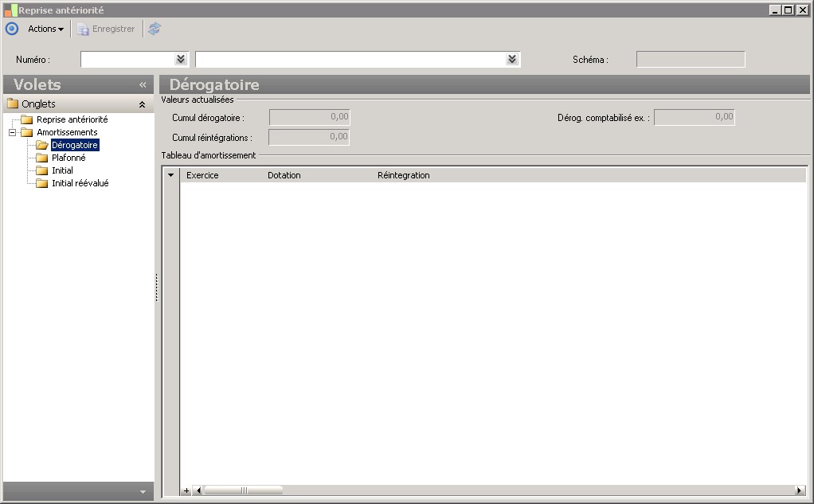Click the refresh arrows icon in toolbar

(x=155, y=29)
